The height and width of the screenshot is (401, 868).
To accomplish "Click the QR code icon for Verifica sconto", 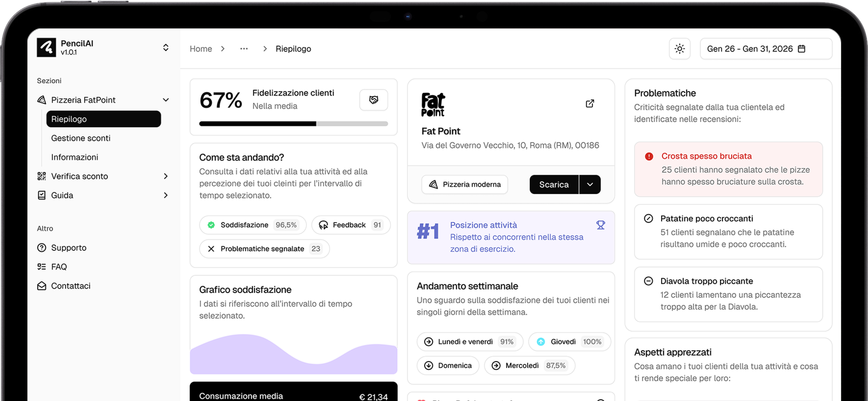I will click(x=41, y=176).
